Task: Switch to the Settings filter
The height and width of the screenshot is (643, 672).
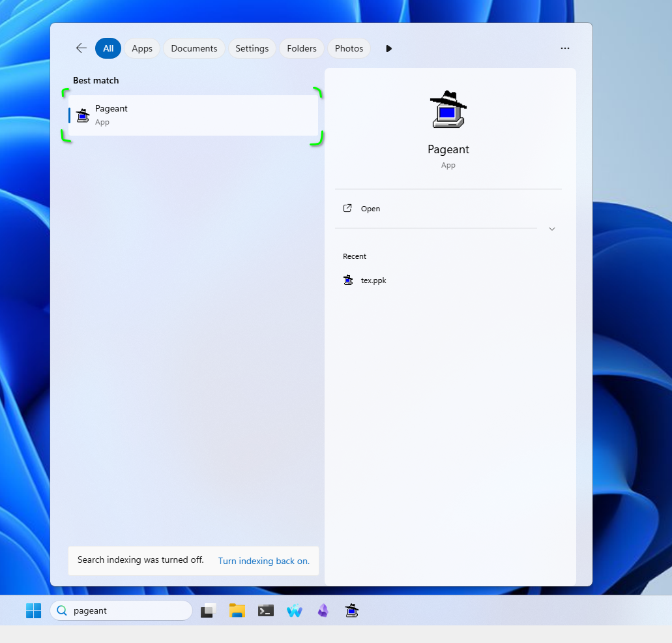Action: (x=252, y=48)
